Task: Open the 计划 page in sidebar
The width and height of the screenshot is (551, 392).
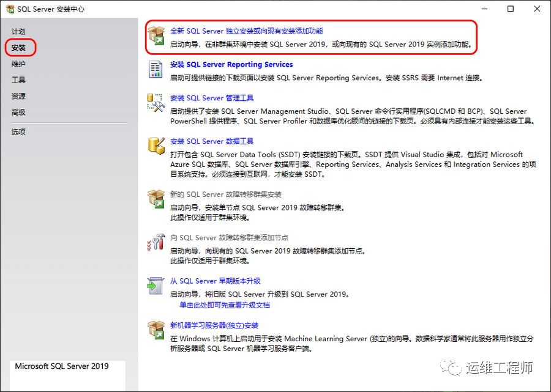Action: 18,32
